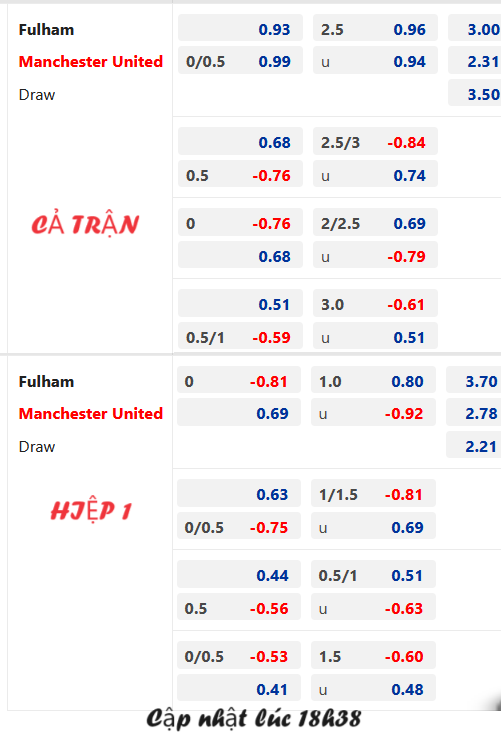Open the Manchester United team link in first-half section
Viewport: 501px width, 732px height.
[91, 413]
